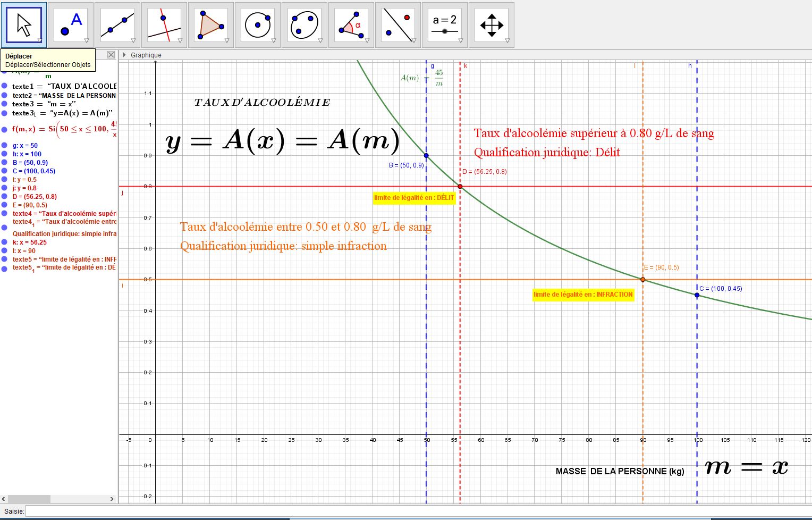Open the Point tool dropdown arrow

click(x=87, y=40)
